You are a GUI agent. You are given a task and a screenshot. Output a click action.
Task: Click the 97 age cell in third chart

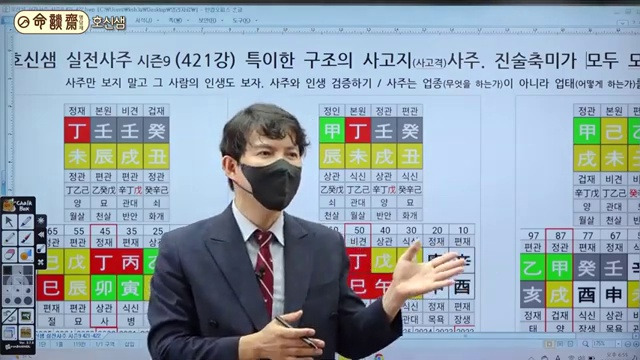coord(533,236)
